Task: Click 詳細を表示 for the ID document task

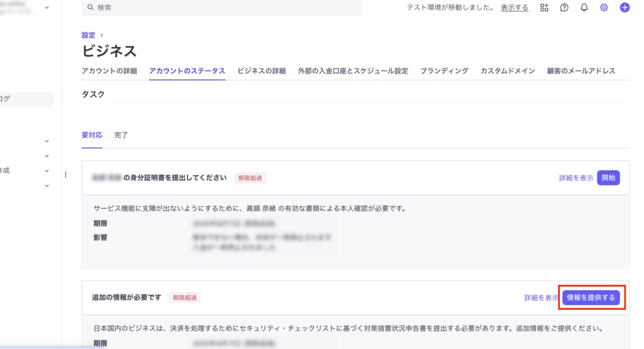Action: pyautogui.click(x=576, y=178)
